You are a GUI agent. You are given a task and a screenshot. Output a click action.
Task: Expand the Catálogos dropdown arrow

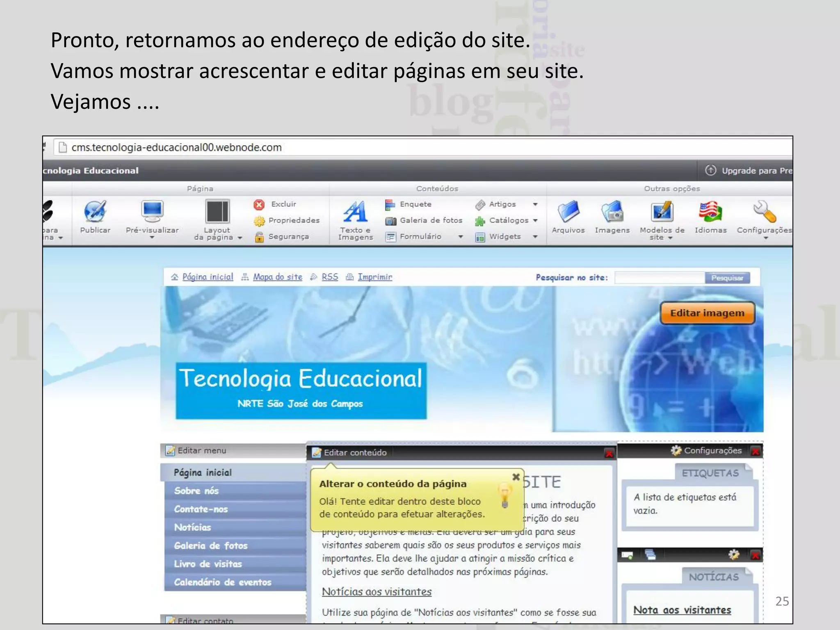click(x=535, y=220)
